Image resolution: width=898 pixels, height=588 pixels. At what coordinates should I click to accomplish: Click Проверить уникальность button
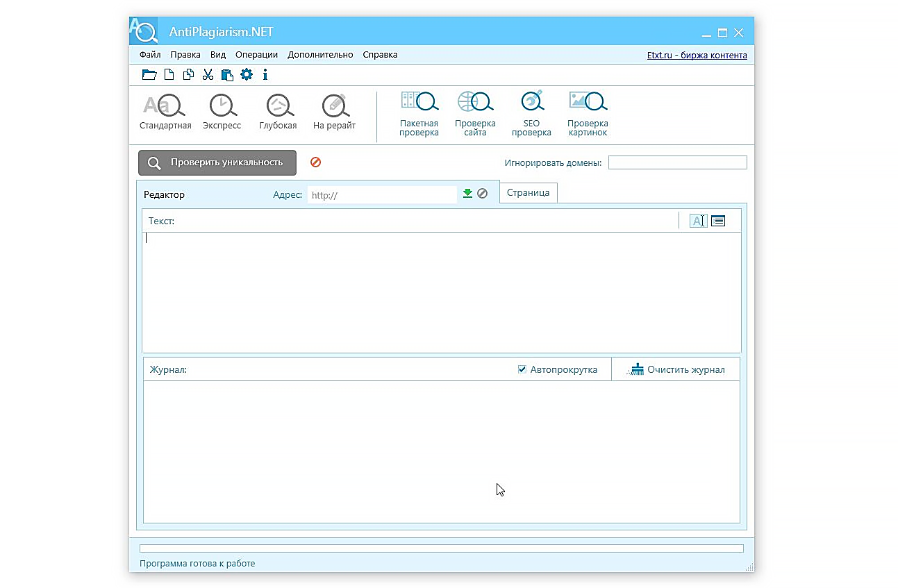[217, 162]
